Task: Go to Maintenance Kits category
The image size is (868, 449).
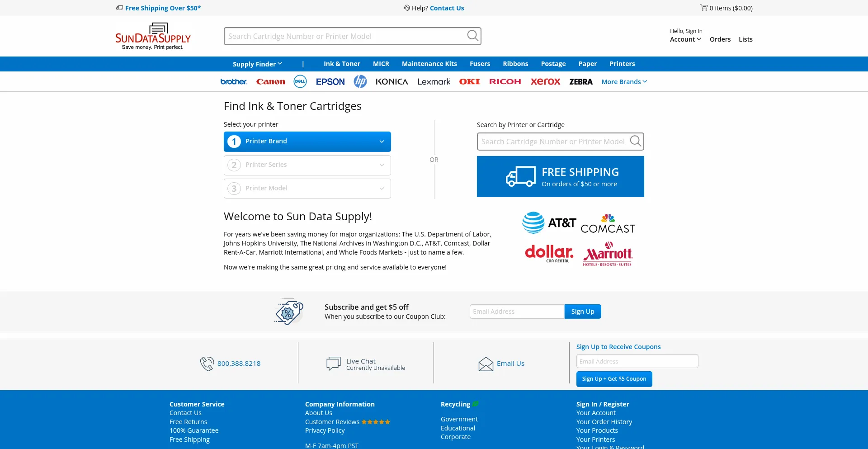Action: [x=429, y=64]
